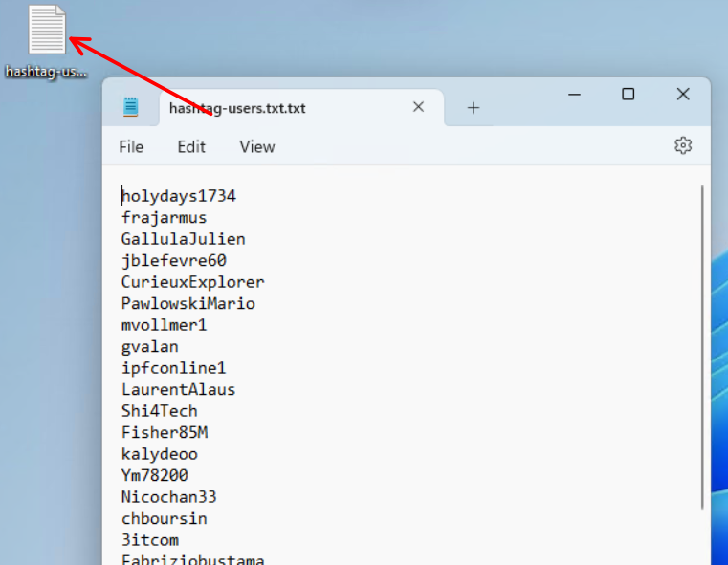The image size is (728, 565).
Task: Minimize the Notepad window
Action: coord(575,95)
